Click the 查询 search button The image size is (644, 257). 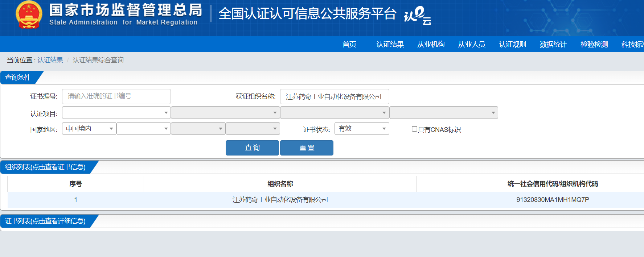tap(252, 148)
